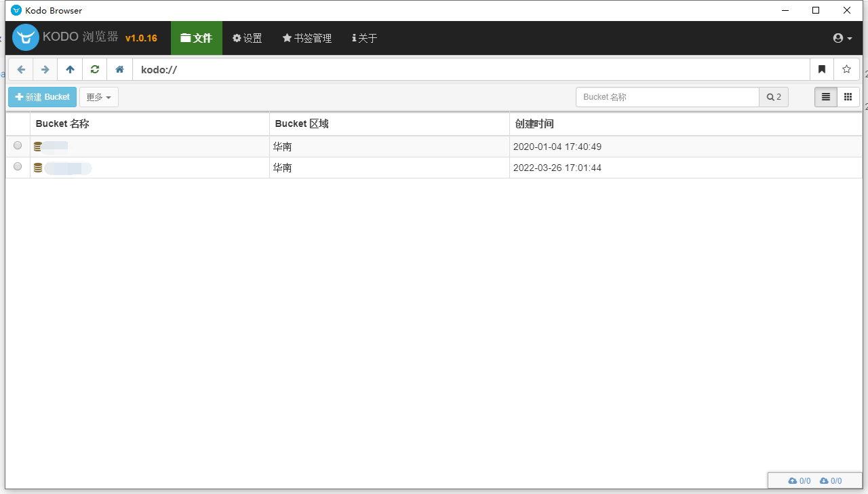The height and width of the screenshot is (494, 868).
Task: Refresh the bucket list
Action: [95, 69]
